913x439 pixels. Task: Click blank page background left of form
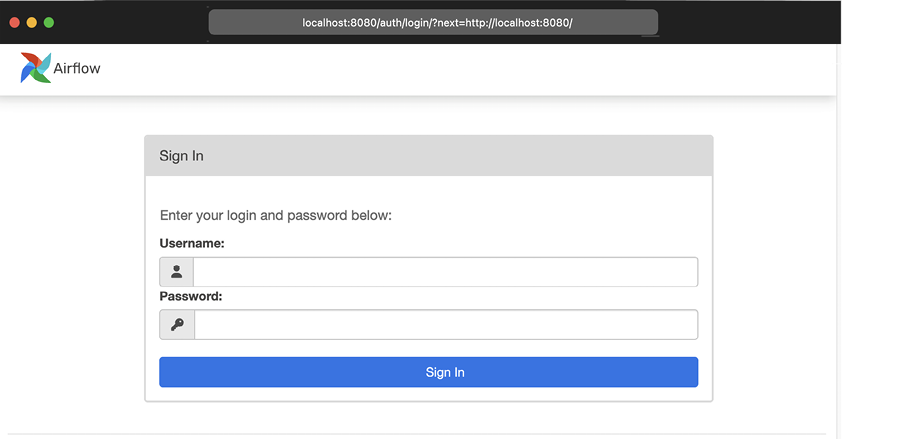click(70, 270)
